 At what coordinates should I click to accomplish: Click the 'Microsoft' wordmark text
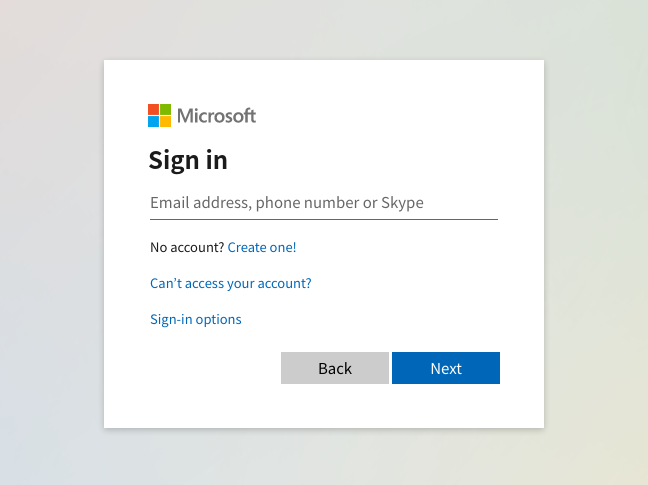point(217,116)
